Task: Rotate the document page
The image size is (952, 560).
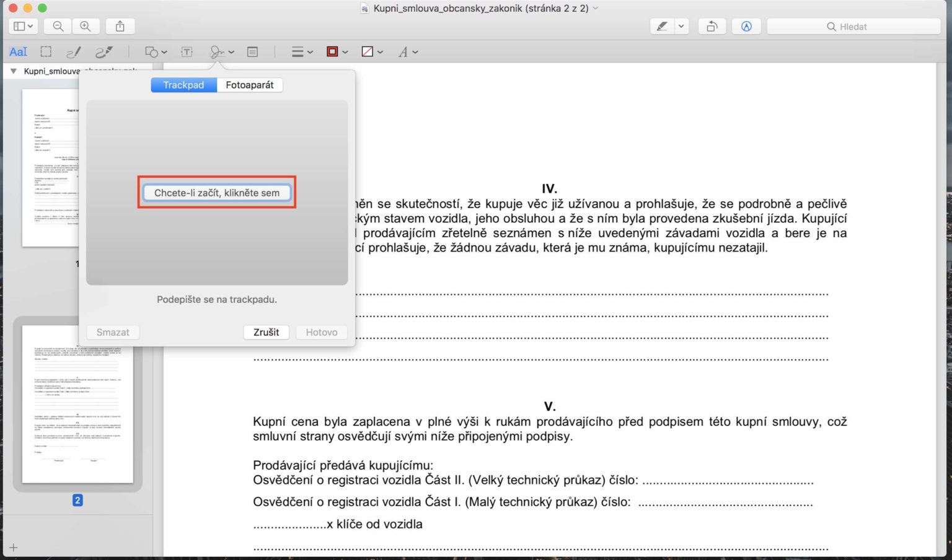Action: point(712,26)
